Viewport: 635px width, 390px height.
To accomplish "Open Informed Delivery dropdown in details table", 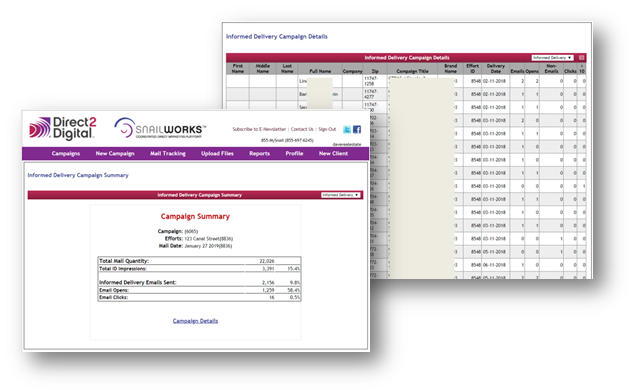I will 552,58.
